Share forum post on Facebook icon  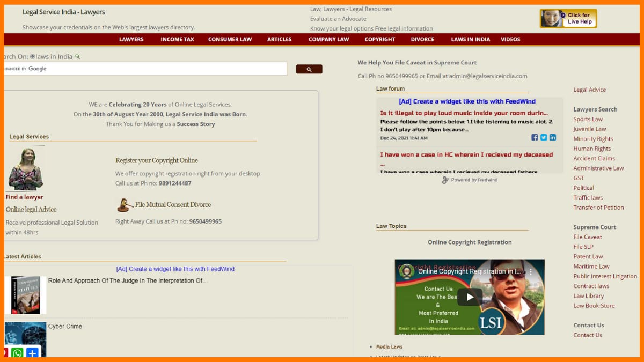click(x=535, y=138)
